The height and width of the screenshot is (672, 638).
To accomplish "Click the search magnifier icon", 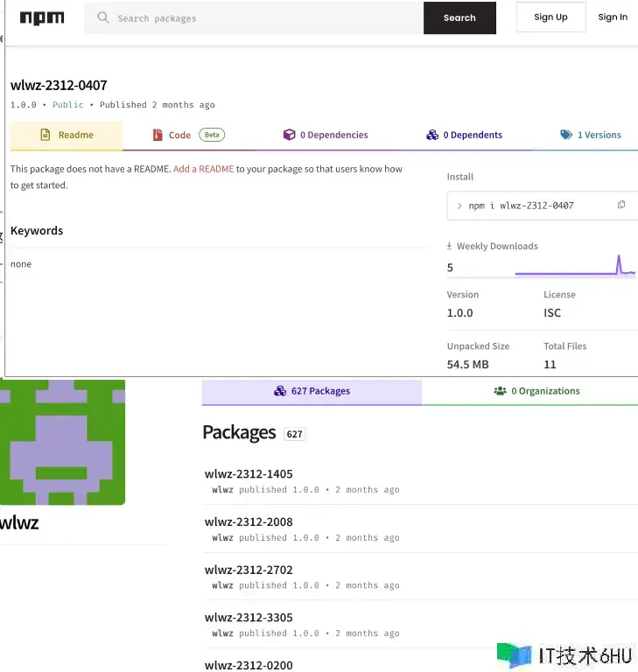I will pos(103,17).
